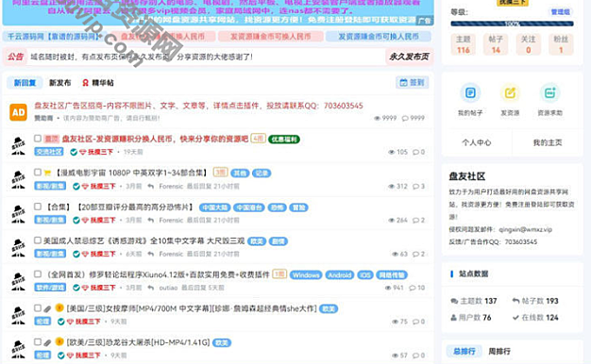Click the 网络传输 tag
This screenshot has height=364, width=591.
pyautogui.click(x=392, y=275)
